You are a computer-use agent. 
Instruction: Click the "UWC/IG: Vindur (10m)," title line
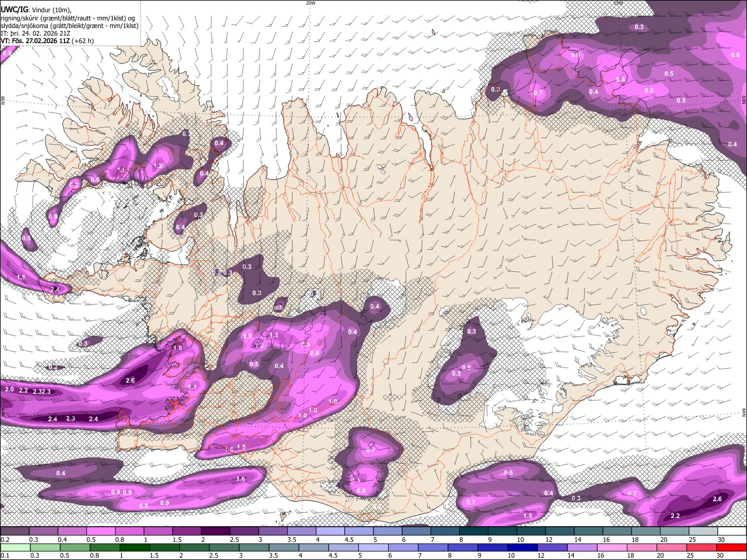(x=36, y=9)
